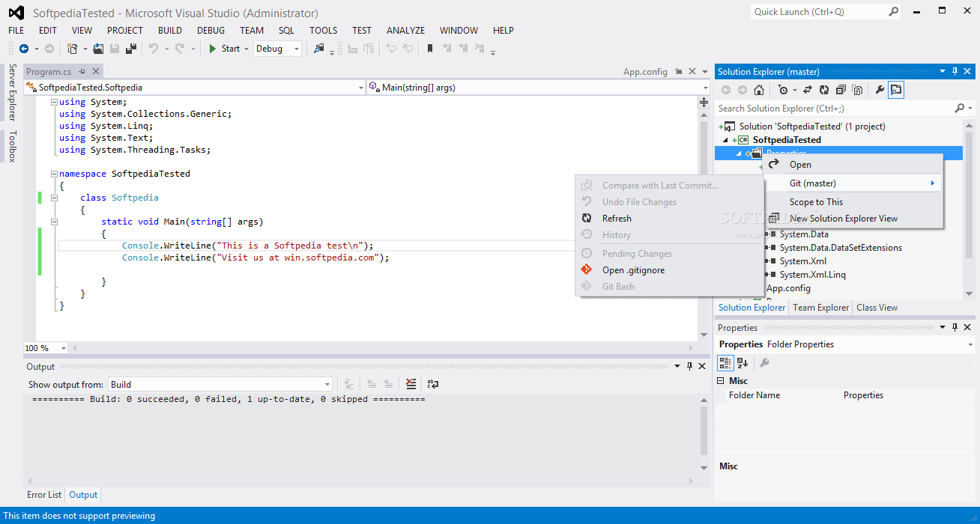The width and height of the screenshot is (980, 524).
Task: Collapse the class Softpedia code block
Action: tap(54, 198)
